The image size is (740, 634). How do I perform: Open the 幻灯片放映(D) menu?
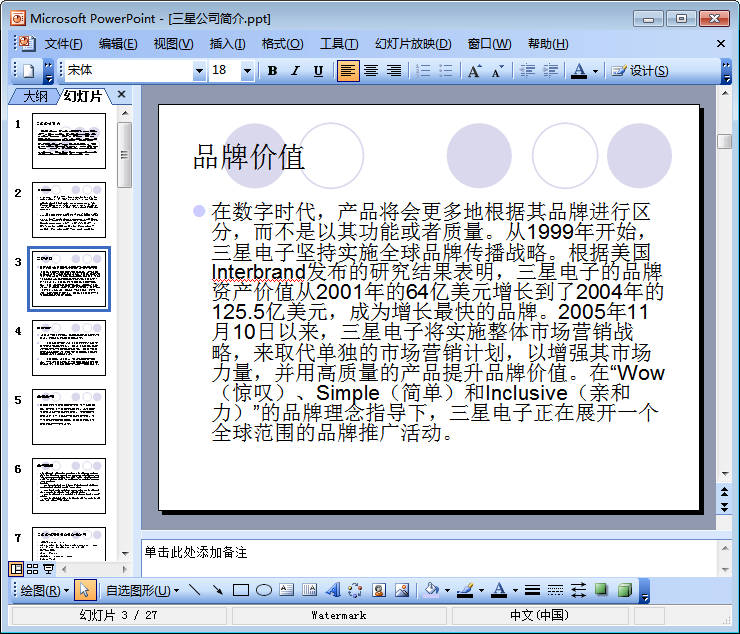tap(413, 44)
